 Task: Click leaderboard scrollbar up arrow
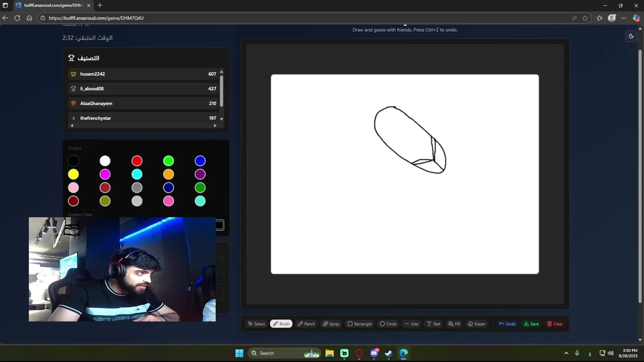pos(221,71)
